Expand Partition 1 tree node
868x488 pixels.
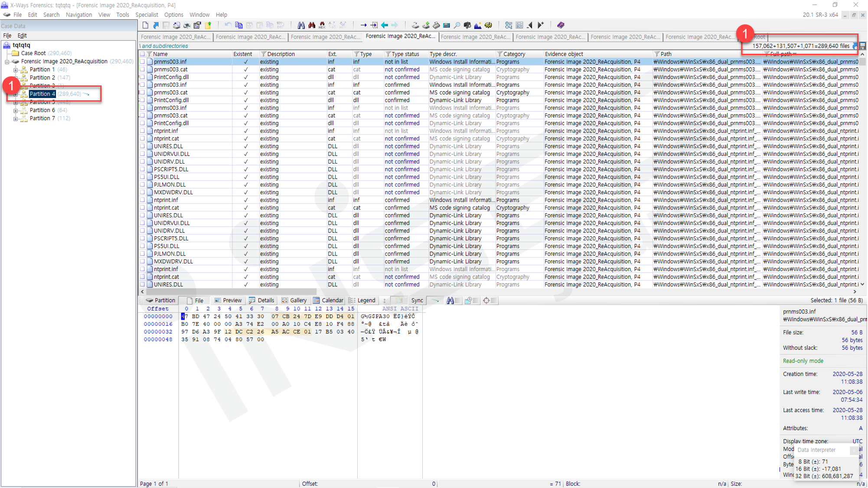tap(15, 70)
